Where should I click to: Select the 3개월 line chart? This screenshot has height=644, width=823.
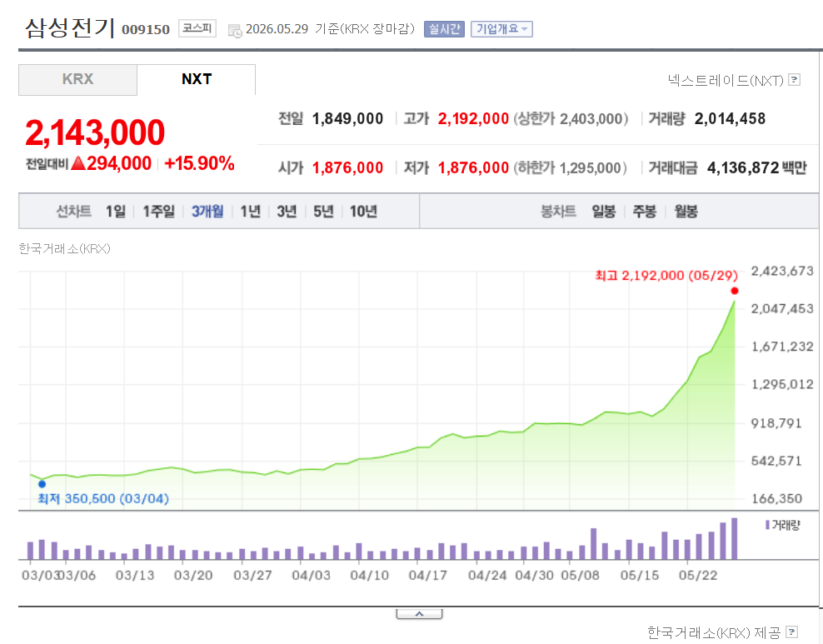[x=207, y=211]
